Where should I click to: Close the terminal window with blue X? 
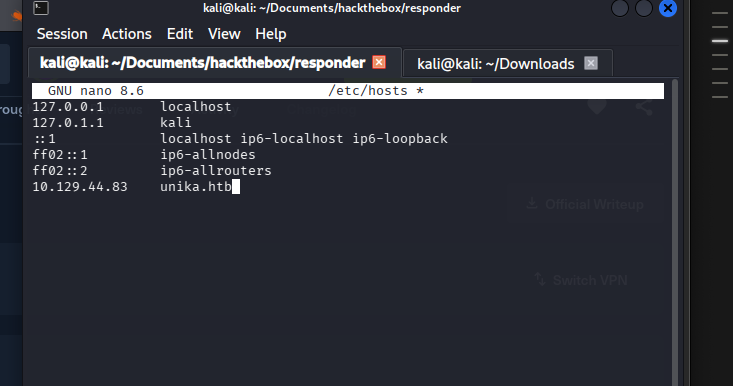click(x=668, y=8)
